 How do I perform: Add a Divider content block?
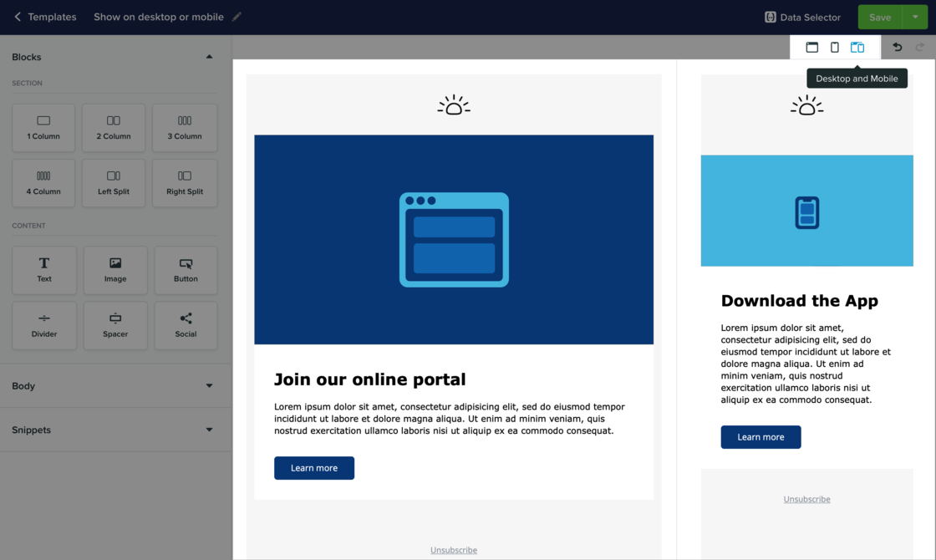click(44, 324)
